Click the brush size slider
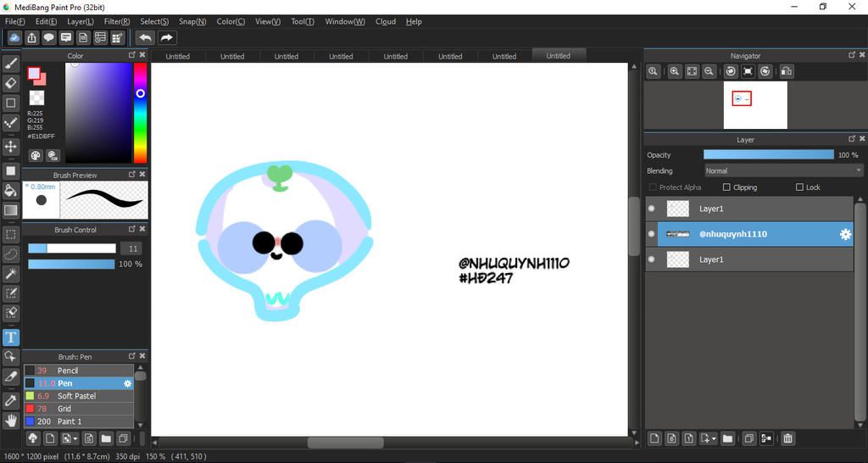The image size is (868, 463). 72,248
